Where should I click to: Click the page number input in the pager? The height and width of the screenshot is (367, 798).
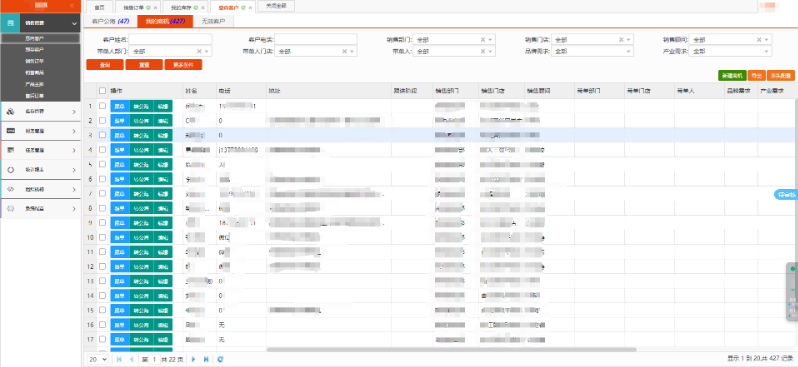click(x=154, y=359)
